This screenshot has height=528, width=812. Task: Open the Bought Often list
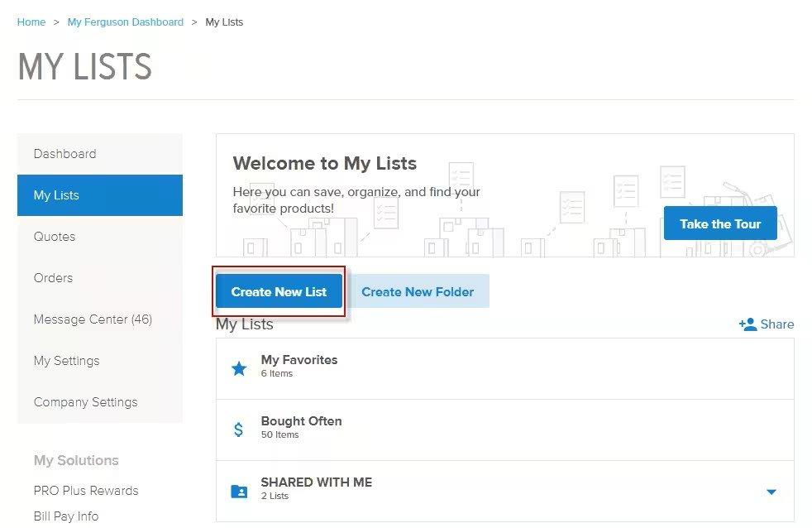[x=505, y=430]
